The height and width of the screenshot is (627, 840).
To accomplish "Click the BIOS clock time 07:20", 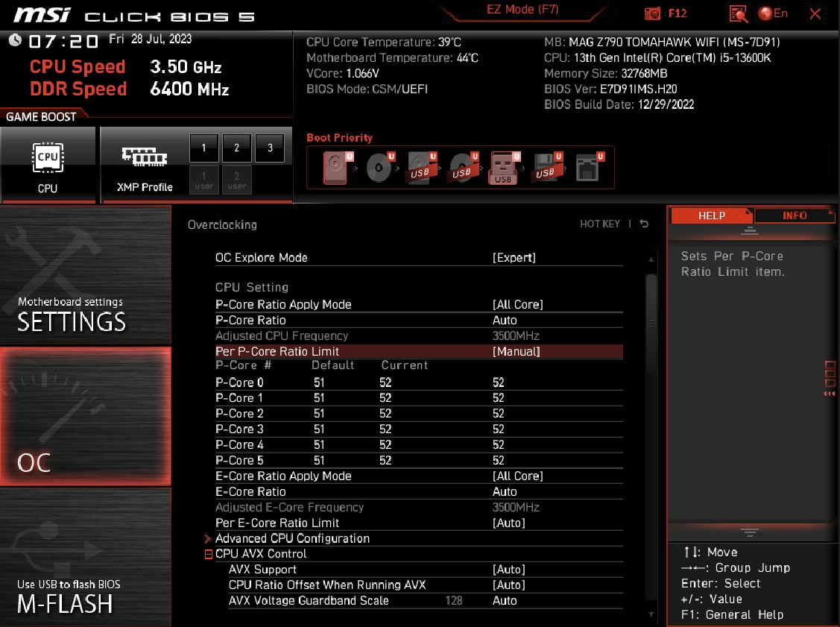I will tap(64, 41).
